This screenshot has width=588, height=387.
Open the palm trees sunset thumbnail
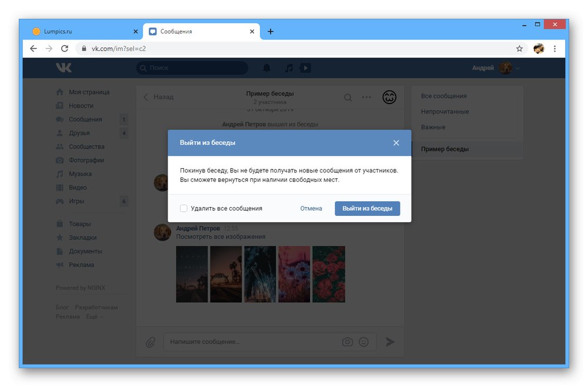226,274
